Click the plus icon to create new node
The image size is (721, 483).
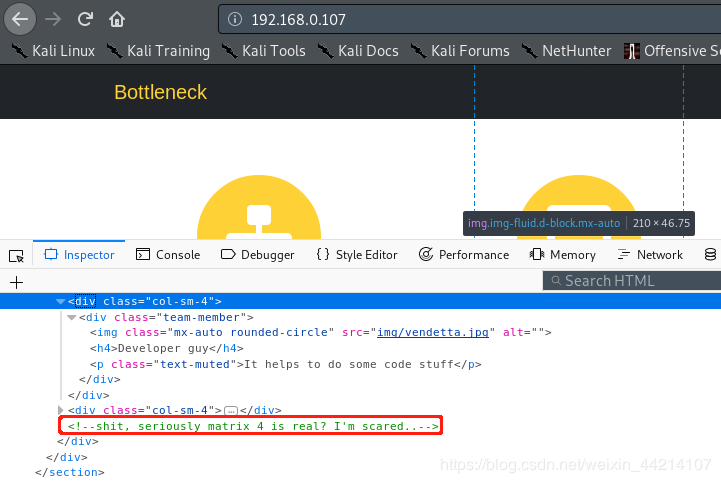click(x=17, y=282)
